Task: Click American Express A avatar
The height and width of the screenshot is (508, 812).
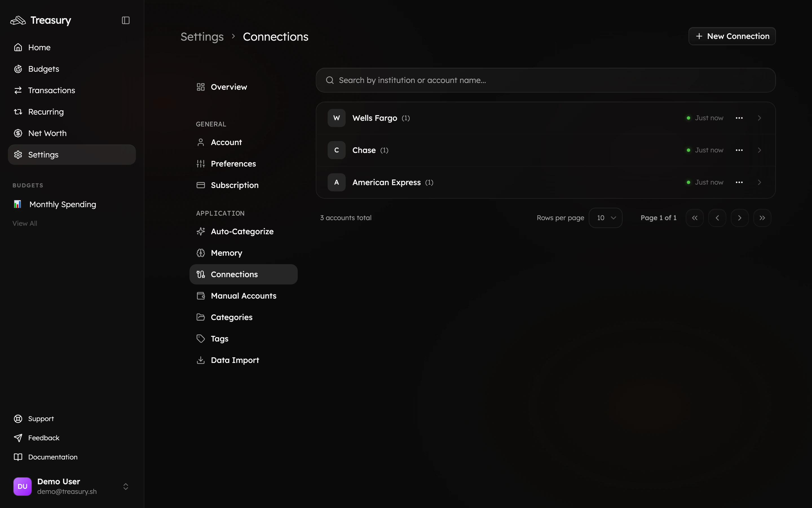Action: click(x=337, y=182)
